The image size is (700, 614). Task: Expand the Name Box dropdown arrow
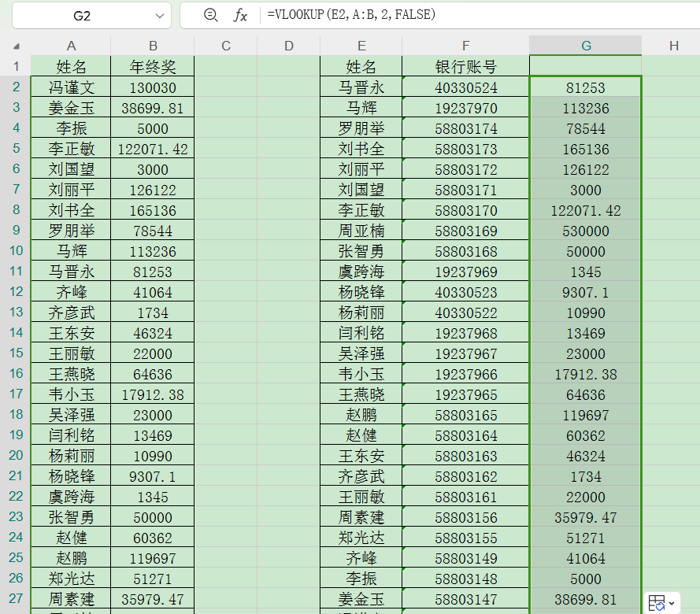[159, 16]
